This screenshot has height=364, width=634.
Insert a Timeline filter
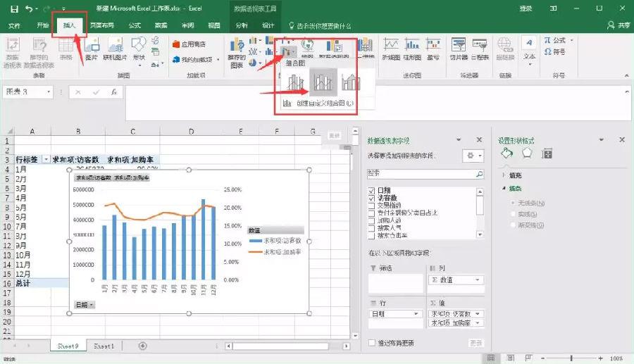pyautogui.click(x=480, y=49)
